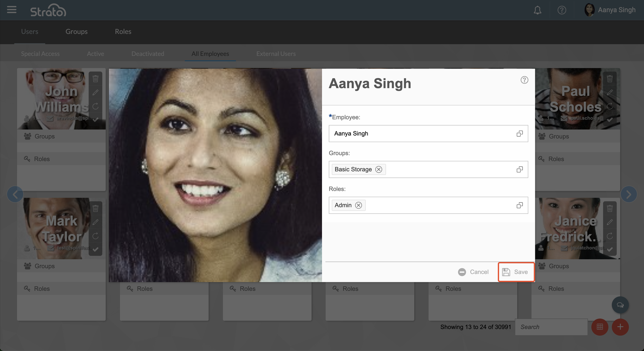Remove the Basic Storage group tag
Screen dimensions: 644x351
click(379, 169)
